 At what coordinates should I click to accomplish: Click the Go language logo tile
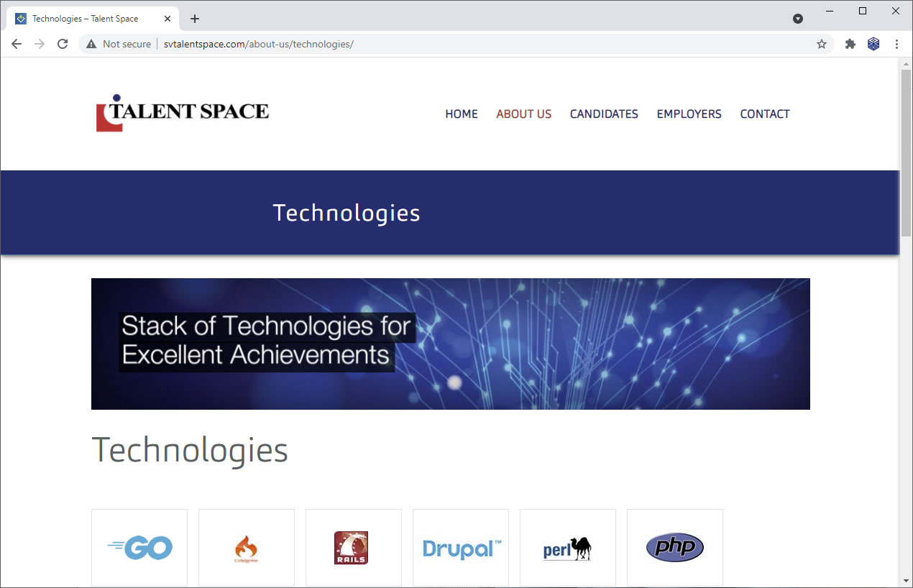coord(139,548)
